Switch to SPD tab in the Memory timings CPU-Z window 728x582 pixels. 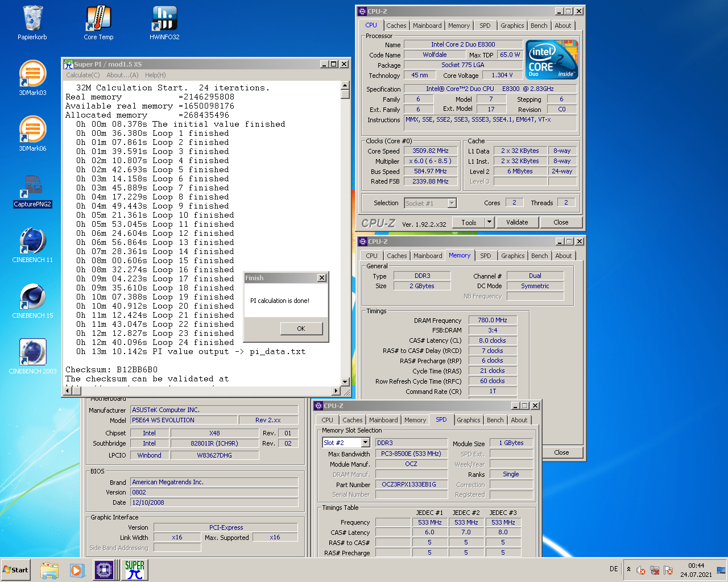pyautogui.click(x=485, y=256)
